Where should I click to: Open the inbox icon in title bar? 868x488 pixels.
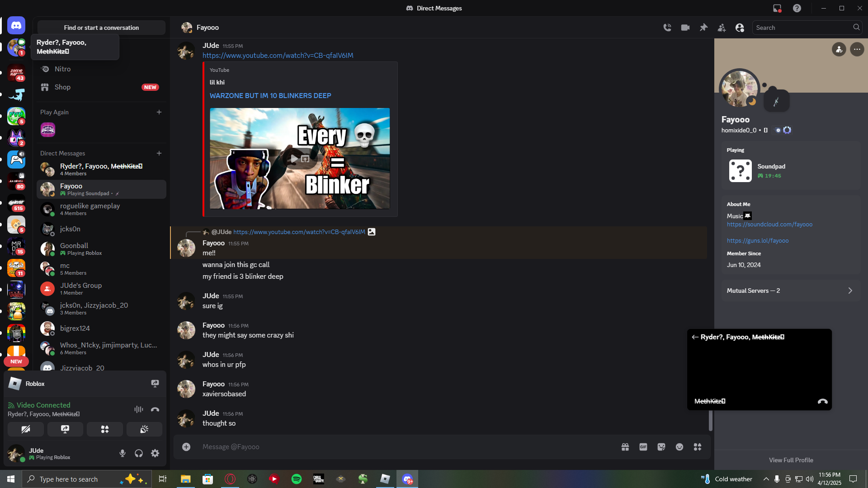[x=777, y=8]
